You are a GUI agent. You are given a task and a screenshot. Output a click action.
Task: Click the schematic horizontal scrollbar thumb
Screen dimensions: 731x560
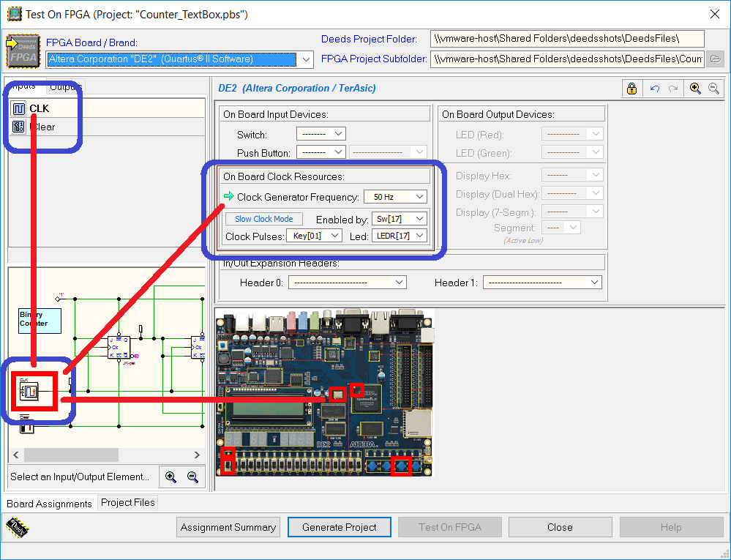(x=71, y=455)
